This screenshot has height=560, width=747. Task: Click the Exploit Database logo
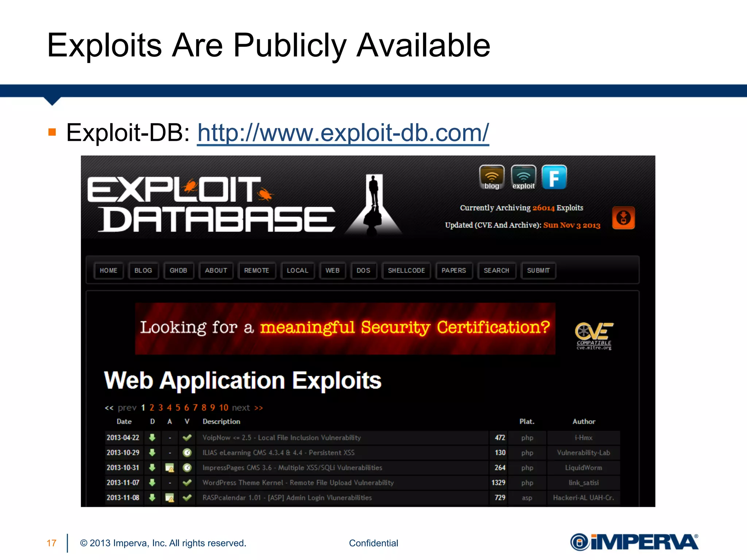(x=212, y=204)
